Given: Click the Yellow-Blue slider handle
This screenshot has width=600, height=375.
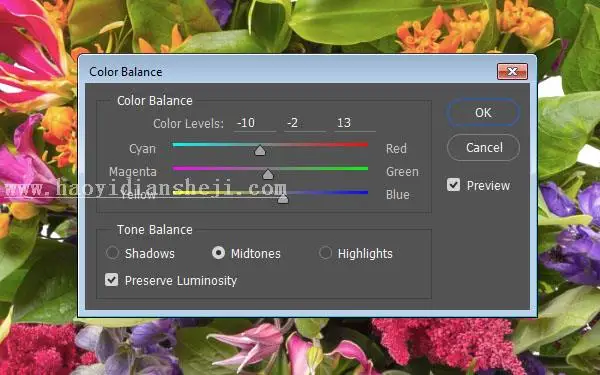Looking at the screenshot, I should point(283,198).
